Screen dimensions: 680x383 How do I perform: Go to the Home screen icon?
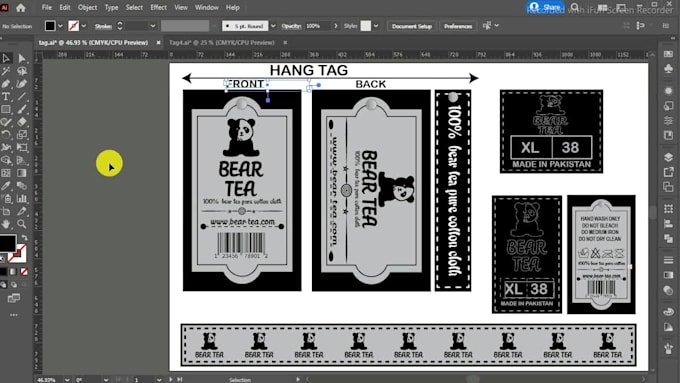point(20,8)
